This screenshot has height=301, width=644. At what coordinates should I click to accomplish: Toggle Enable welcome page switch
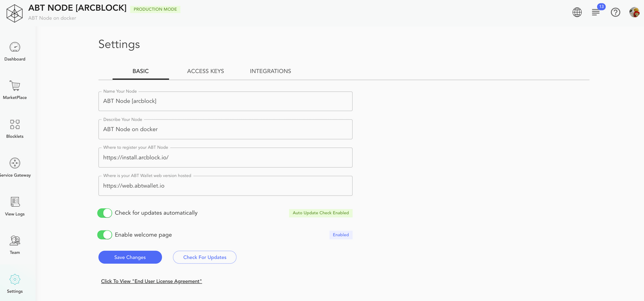pos(105,235)
